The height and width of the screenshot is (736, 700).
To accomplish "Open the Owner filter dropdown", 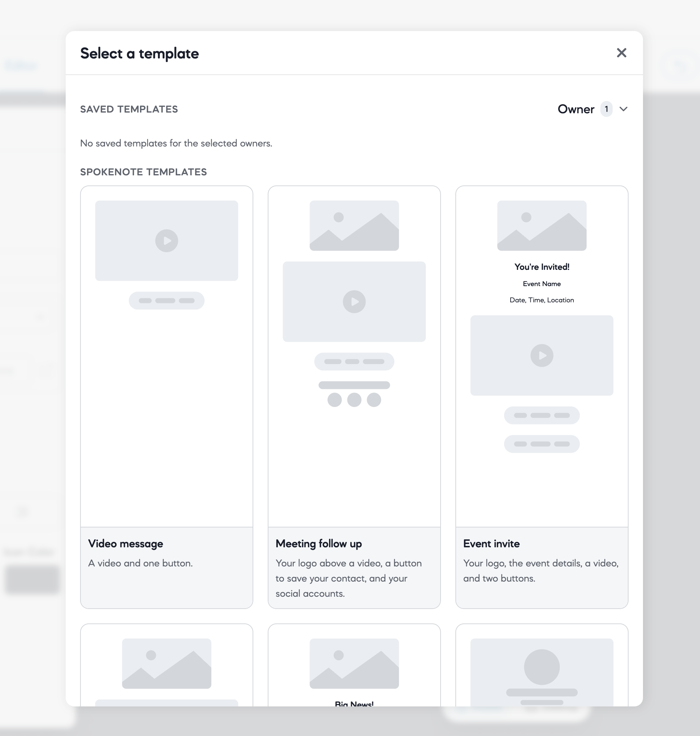I will pos(592,109).
